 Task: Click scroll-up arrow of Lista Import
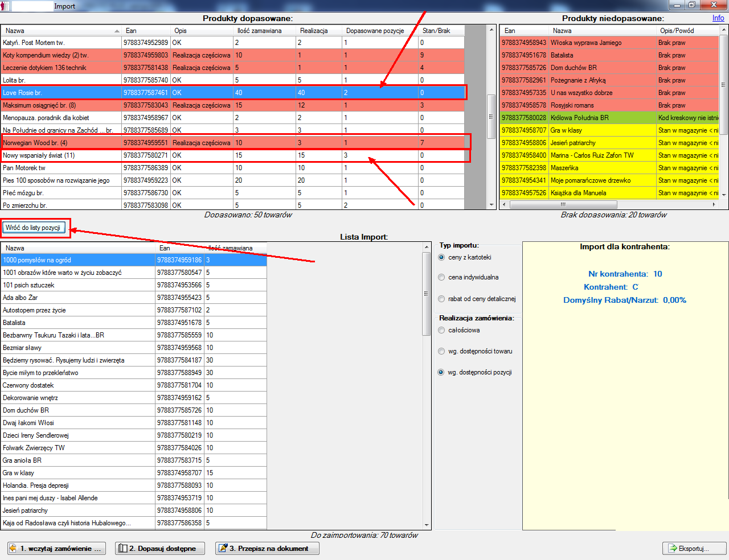pyautogui.click(x=427, y=247)
